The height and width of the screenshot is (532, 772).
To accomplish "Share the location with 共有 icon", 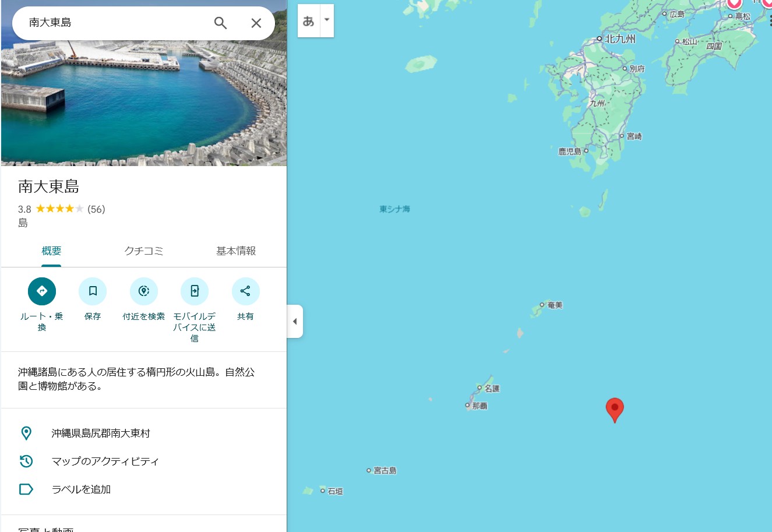I will coord(245,291).
